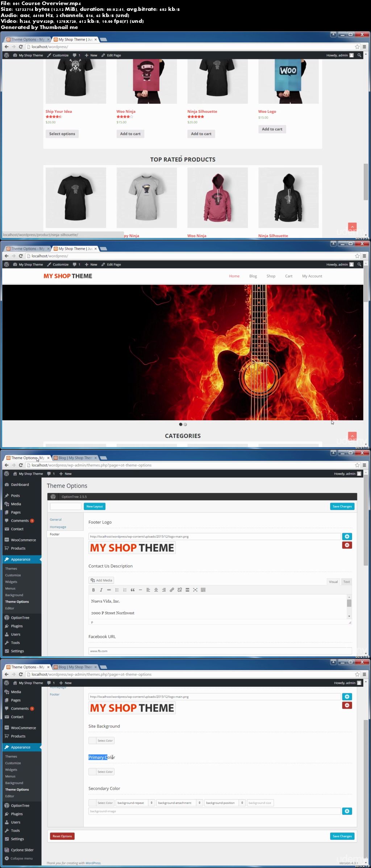This screenshot has width=371, height=868.
Task: Insert bulleted list in the description editor
Action: tap(117, 590)
